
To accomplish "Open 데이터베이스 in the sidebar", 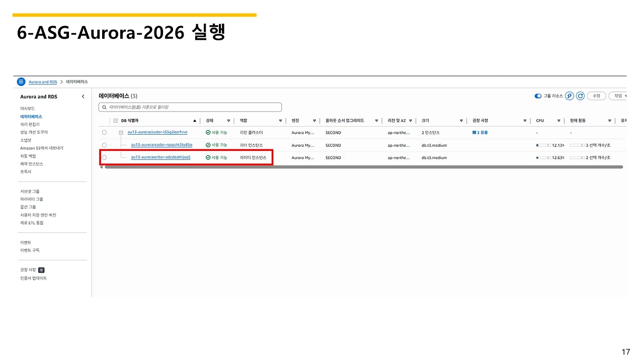I will pyautogui.click(x=31, y=116).
